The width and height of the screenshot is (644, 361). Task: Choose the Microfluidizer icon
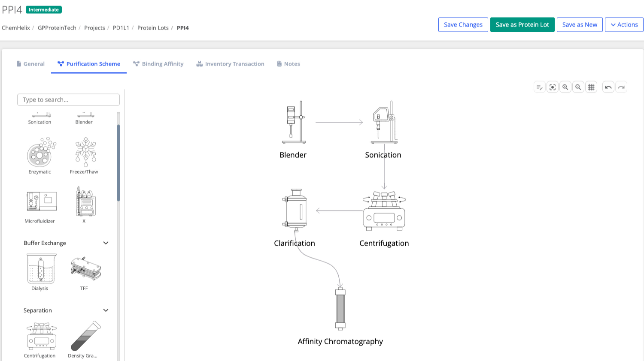41,201
